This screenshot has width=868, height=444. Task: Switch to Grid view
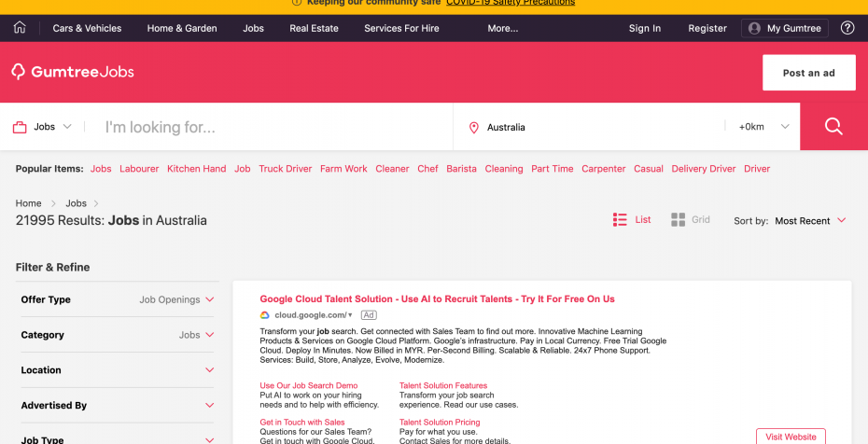pos(691,219)
